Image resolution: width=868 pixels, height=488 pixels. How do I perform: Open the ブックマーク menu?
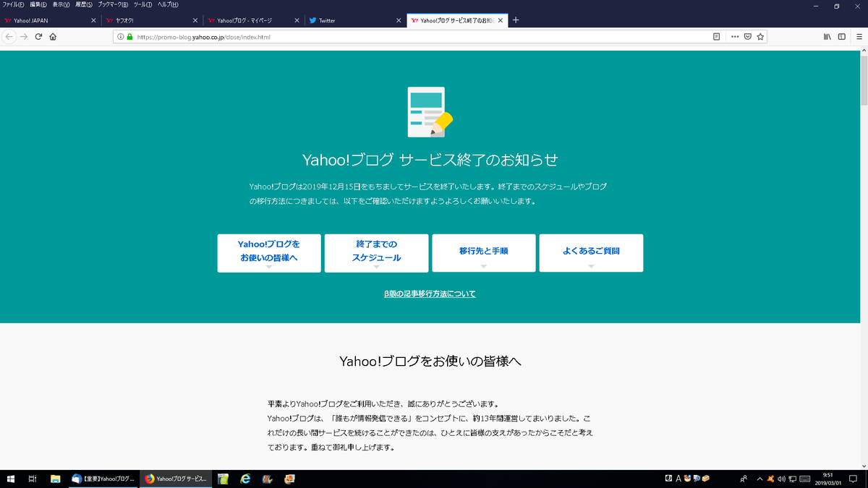pyautogui.click(x=114, y=4)
